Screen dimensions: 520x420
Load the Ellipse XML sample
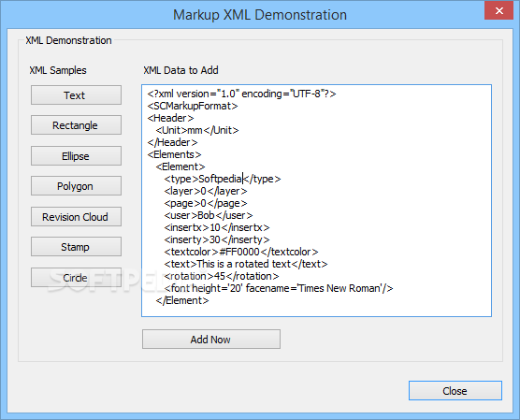coord(76,156)
